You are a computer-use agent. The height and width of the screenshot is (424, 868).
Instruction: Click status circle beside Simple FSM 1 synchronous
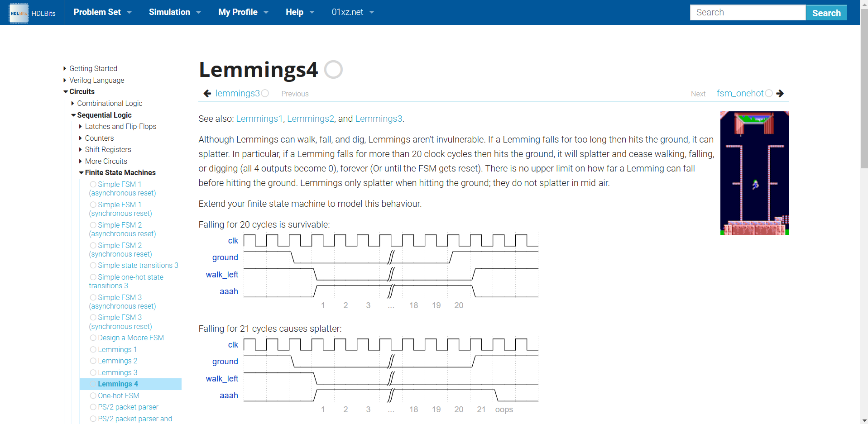[x=93, y=205]
